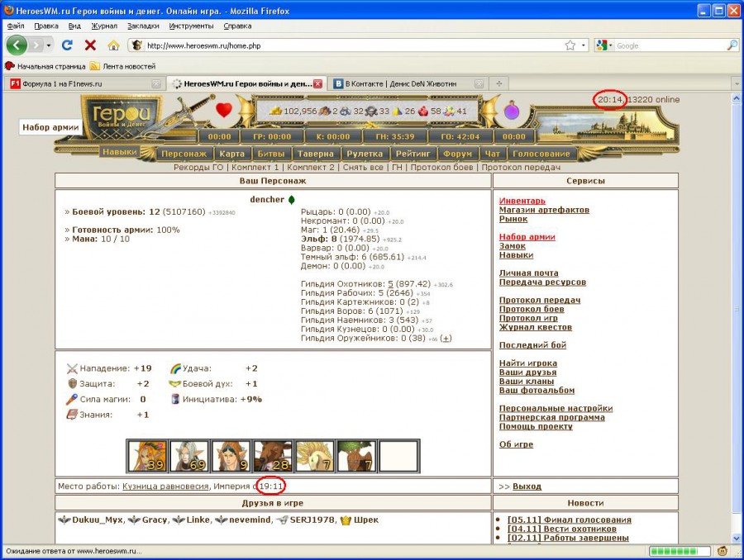Log out using the Выход link
The width and height of the screenshot is (744, 560).
(527, 486)
